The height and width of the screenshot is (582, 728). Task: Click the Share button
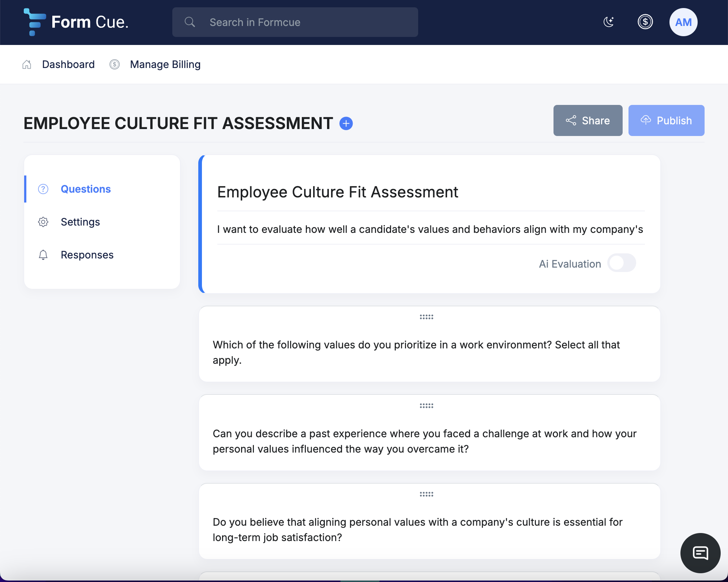tap(588, 121)
